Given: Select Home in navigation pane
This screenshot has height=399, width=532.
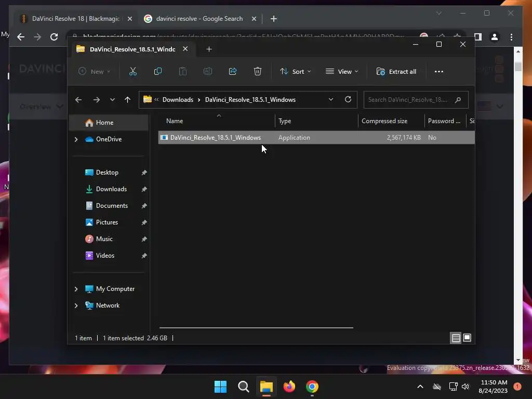Looking at the screenshot, I should click(109, 123).
